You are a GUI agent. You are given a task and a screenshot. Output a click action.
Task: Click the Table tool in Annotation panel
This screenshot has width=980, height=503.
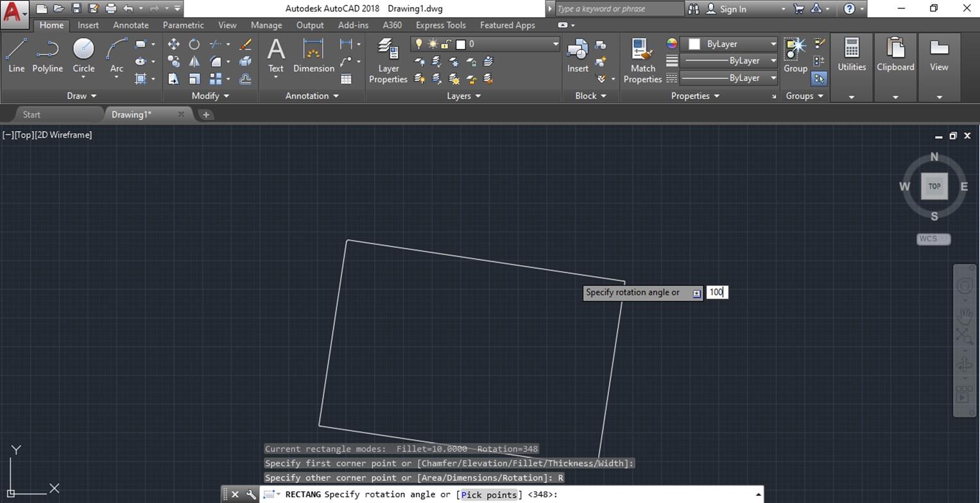346,79
